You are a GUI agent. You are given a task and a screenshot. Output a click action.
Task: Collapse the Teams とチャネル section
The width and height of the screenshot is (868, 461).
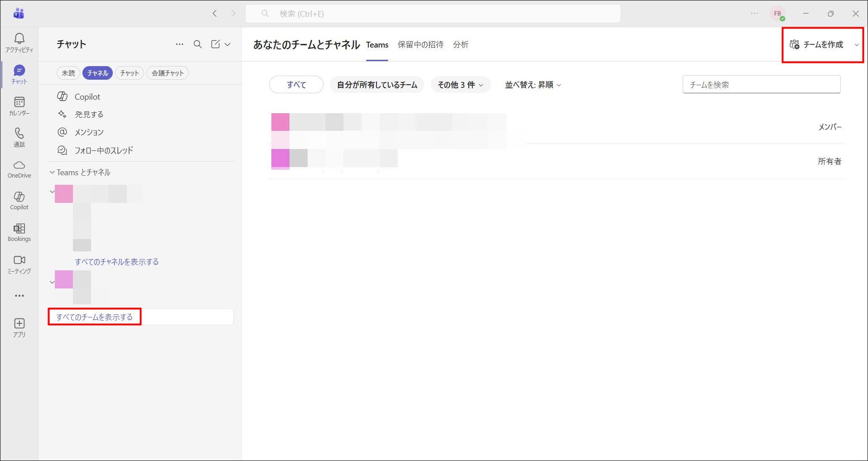click(52, 173)
